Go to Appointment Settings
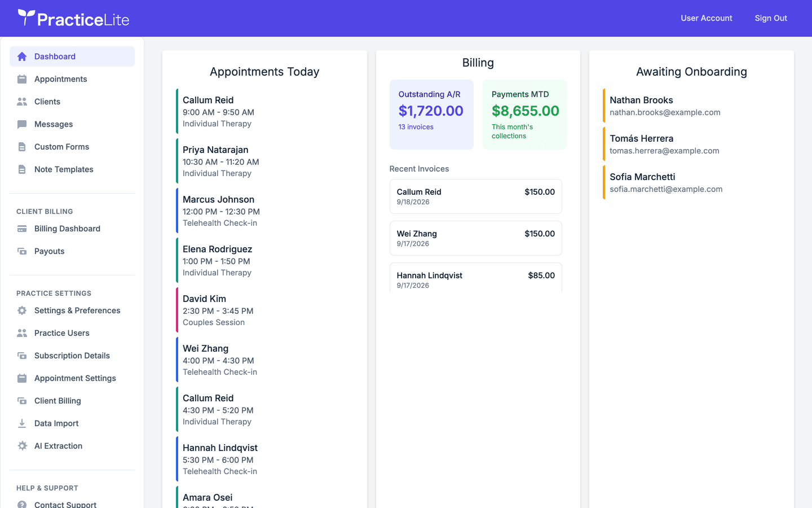Viewport: 812px width, 508px height. pyautogui.click(x=72, y=378)
